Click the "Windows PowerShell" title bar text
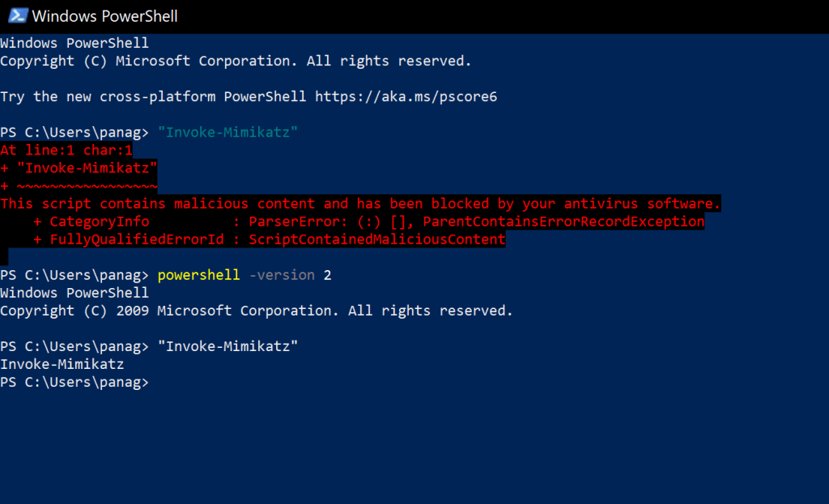 [104, 16]
